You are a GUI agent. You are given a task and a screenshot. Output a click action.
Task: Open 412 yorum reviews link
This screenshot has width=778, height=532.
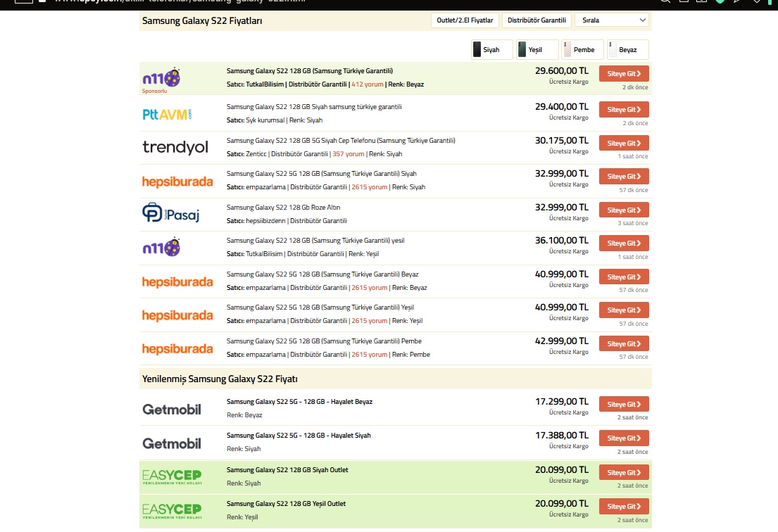367,84
